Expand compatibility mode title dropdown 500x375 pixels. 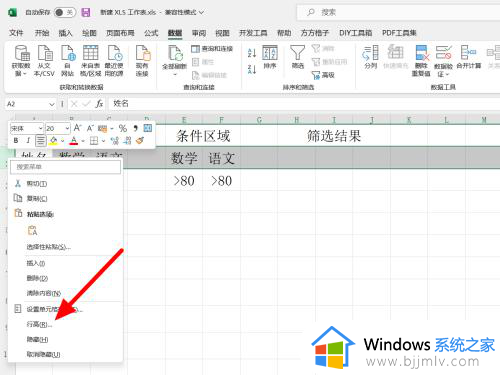tap(202, 12)
